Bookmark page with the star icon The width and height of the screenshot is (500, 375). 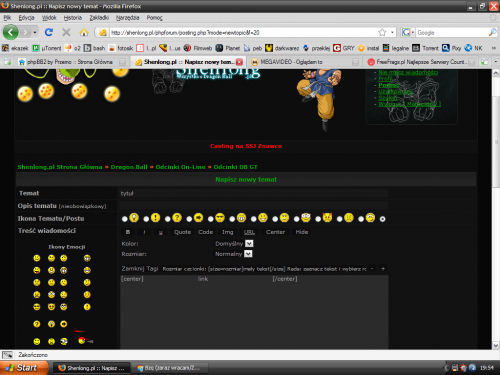[382, 32]
